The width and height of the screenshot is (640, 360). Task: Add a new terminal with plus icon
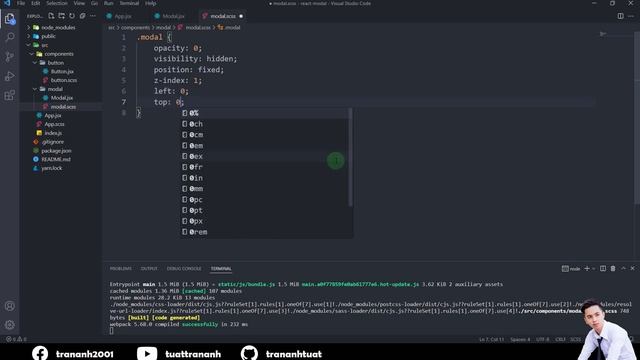[x=587, y=269]
